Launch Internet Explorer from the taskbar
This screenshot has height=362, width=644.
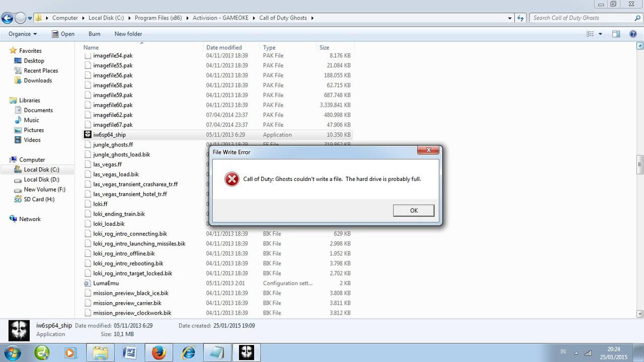pyautogui.click(x=188, y=353)
